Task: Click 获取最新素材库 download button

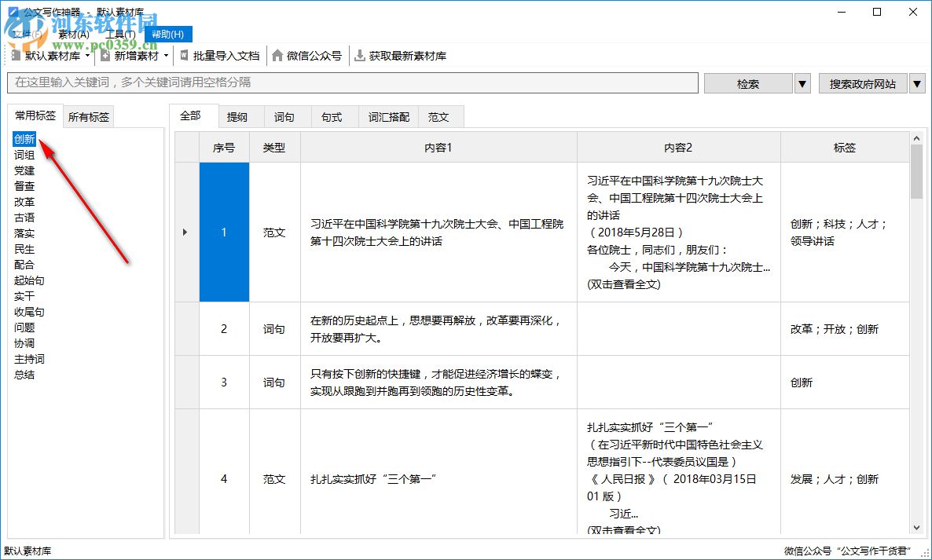Action: 401,56
